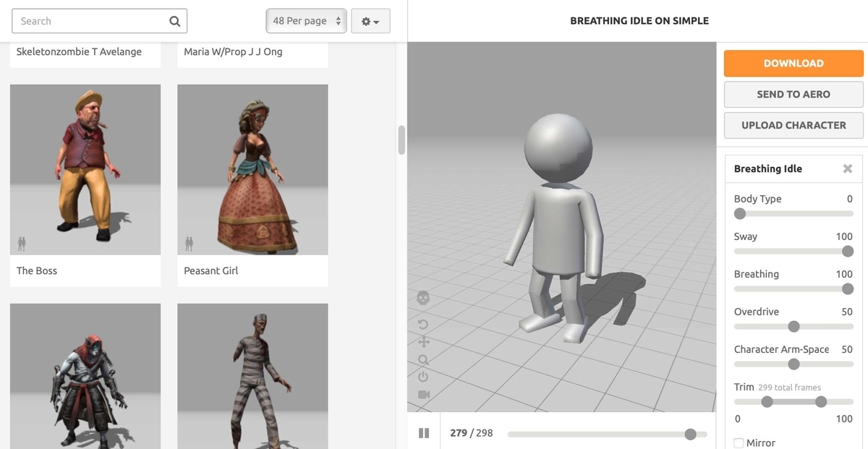Click the animation timeline scrubber handle

pyautogui.click(x=690, y=434)
